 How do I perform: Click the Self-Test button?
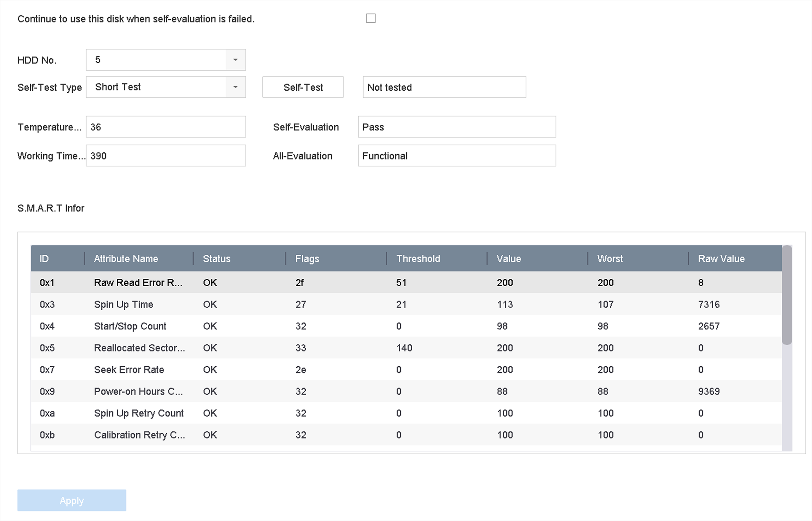coord(303,87)
